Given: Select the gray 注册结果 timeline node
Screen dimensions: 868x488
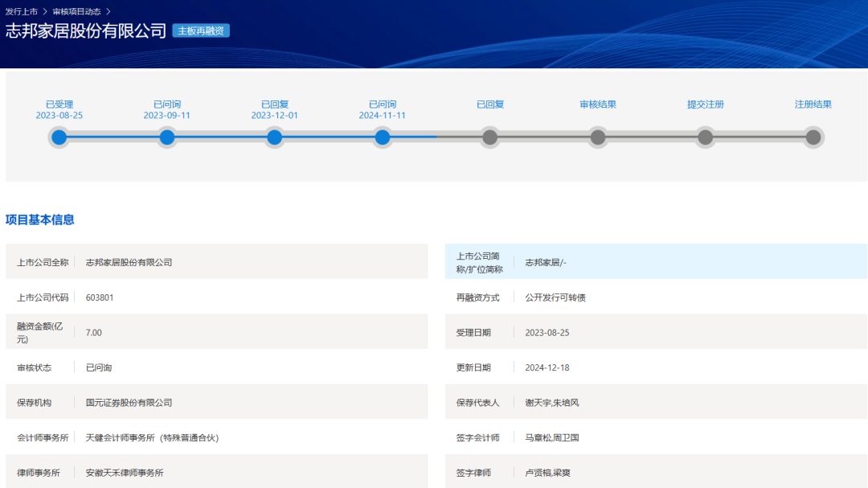Looking at the screenshot, I should [813, 137].
